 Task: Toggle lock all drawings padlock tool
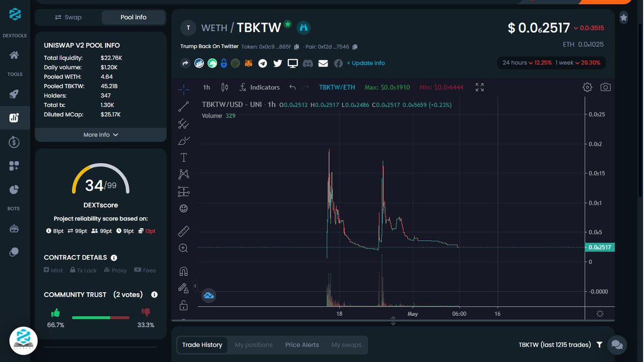coord(184,306)
